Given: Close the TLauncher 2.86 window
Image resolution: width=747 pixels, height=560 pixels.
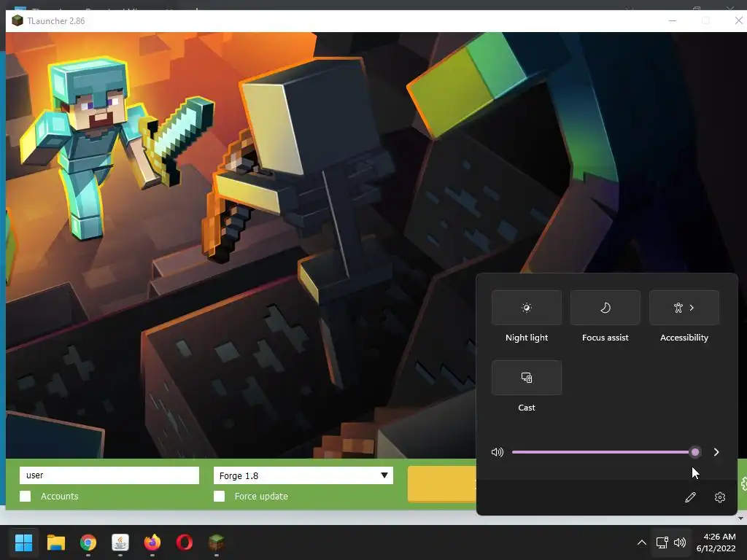Looking at the screenshot, I should pyautogui.click(x=738, y=20).
